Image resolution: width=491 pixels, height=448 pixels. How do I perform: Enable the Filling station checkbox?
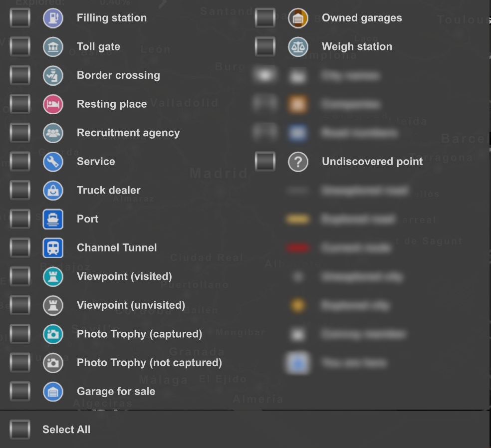20,17
